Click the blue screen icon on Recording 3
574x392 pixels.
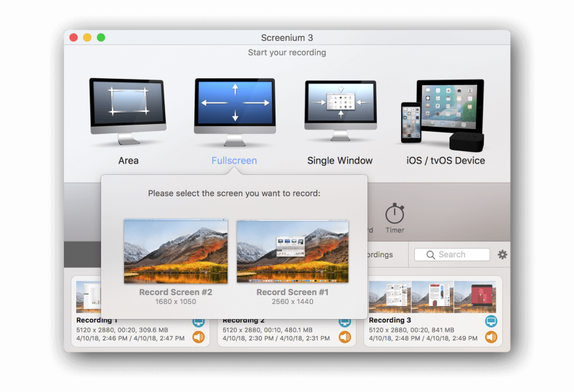[x=491, y=321]
